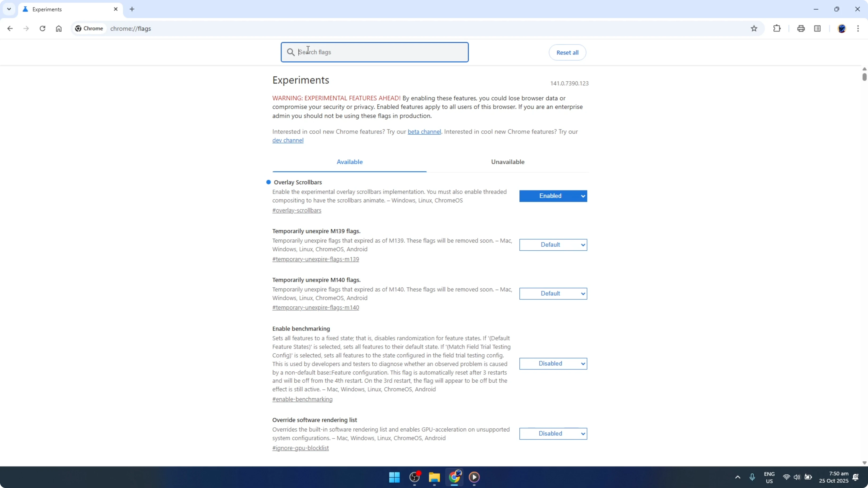868x488 pixels.
Task: Open OBS Studio from the taskbar
Action: [x=414, y=478]
